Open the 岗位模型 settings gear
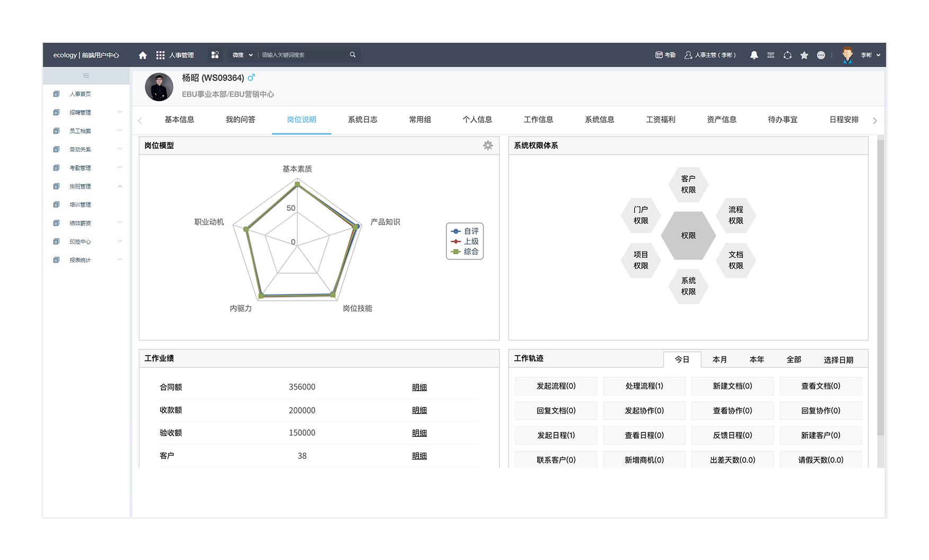 [x=488, y=146]
